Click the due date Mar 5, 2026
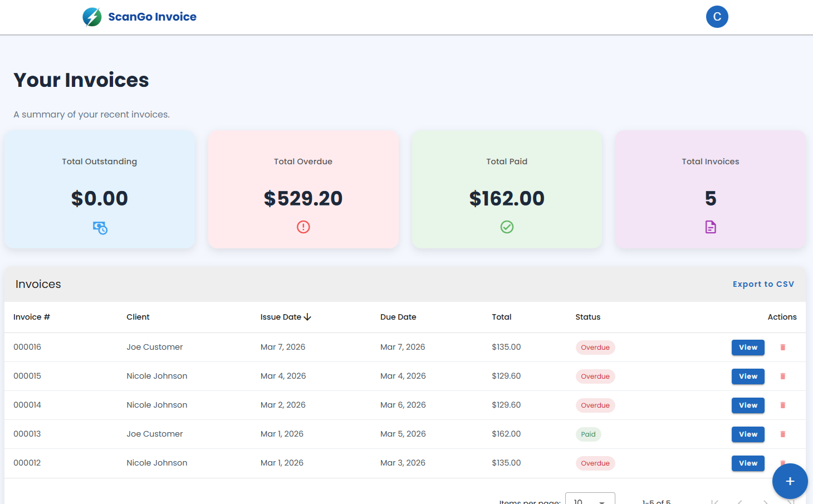Image resolution: width=813 pixels, height=504 pixels. [x=403, y=434]
